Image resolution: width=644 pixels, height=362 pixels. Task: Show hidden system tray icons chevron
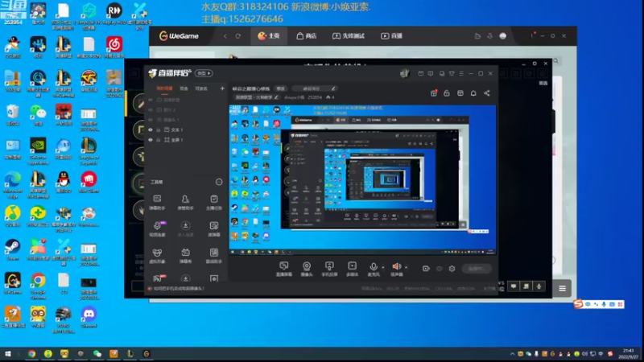[x=512, y=353]
